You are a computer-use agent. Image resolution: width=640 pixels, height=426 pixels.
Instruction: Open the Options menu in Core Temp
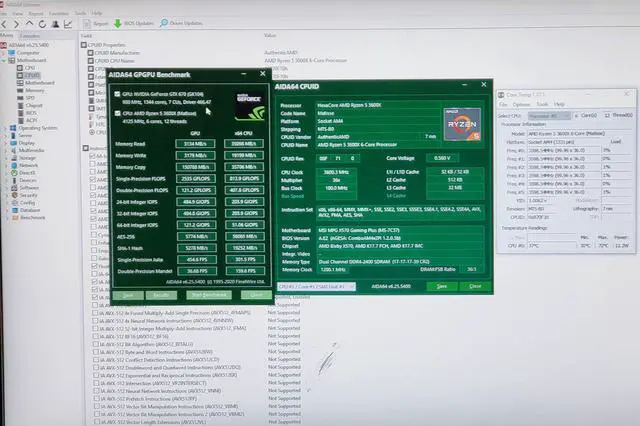[x=521, y=105]
